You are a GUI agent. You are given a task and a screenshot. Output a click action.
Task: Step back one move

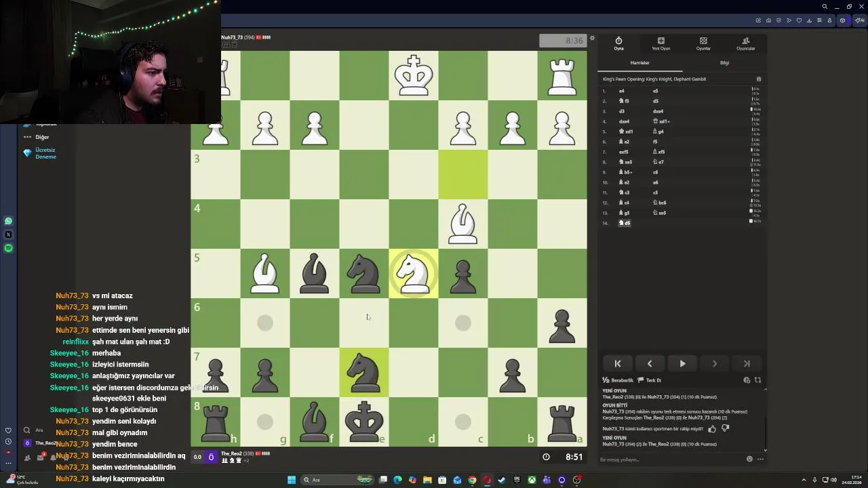click(x=650, y=364)
